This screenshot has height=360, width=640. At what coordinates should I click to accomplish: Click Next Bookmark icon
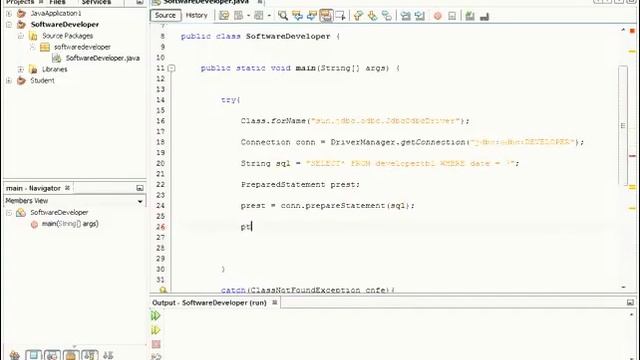(x=372, y=16)
